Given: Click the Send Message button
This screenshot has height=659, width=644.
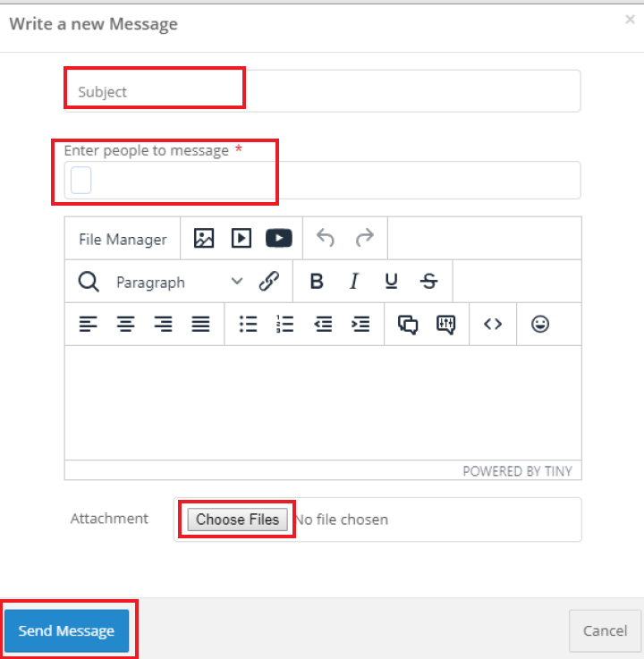Looking at the screenshot, I should point(66,631).
